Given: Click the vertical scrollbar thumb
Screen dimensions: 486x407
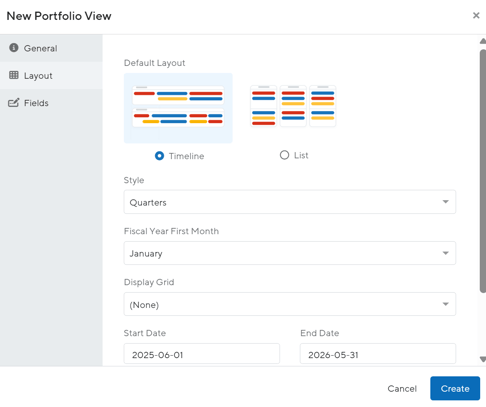Looking at the screenshot, I should [483, 171].
